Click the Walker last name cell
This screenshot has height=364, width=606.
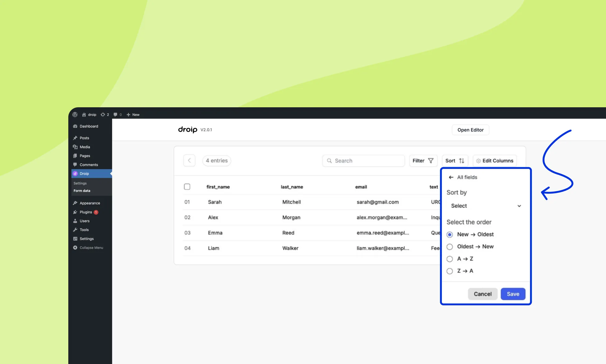290,248
